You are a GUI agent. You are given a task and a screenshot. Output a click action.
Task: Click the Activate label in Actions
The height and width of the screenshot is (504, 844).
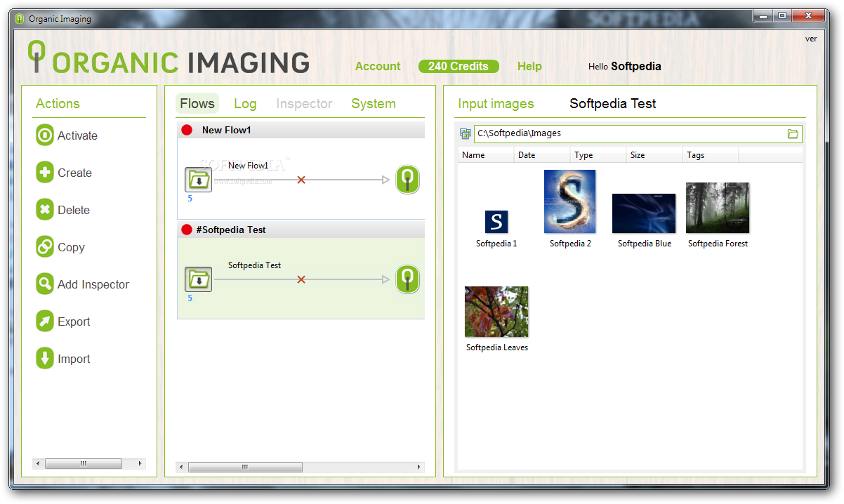77,136
